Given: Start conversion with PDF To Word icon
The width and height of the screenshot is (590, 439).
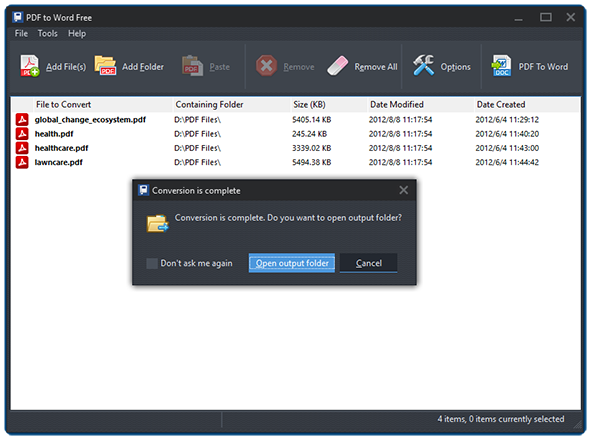Looking at the screenshot, I should click(501, 66).
